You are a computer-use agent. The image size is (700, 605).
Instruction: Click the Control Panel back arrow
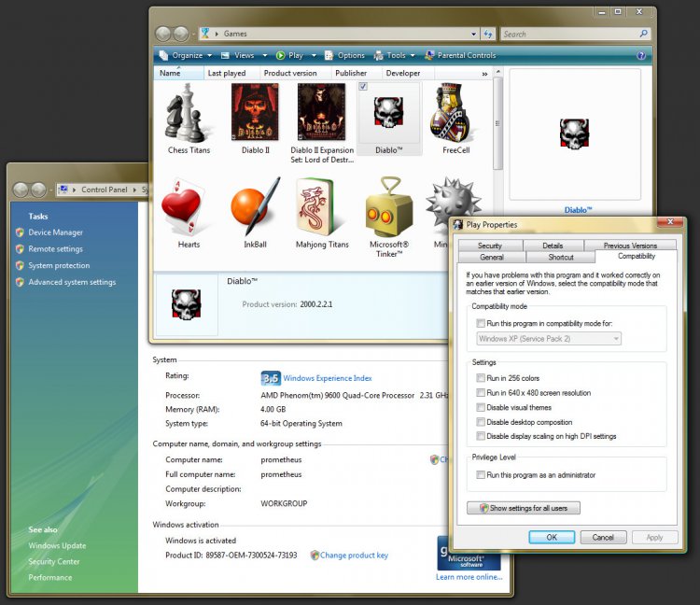click(21, 190)
